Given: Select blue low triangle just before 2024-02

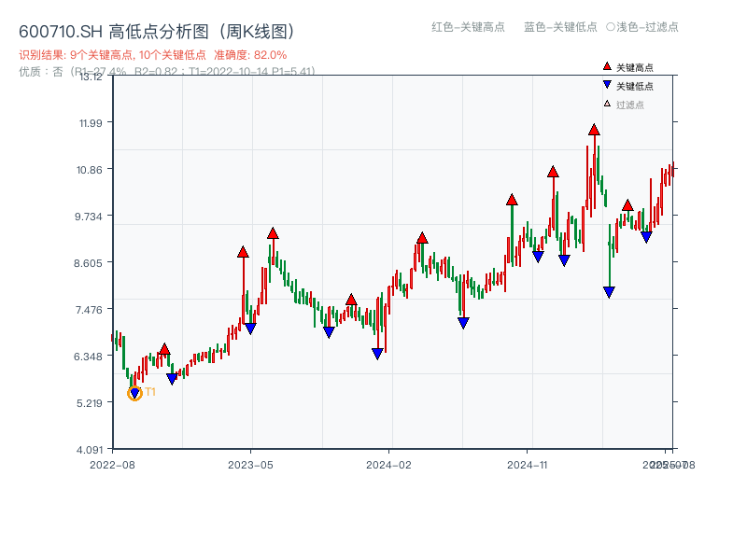Looking at the screenshot, I should click(377, 354).
